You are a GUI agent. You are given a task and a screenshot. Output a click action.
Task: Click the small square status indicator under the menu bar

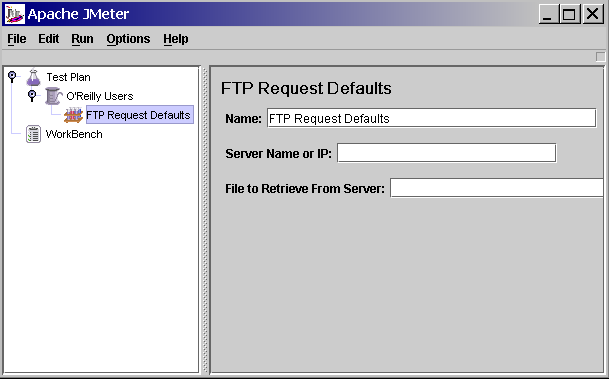pos(600,57)
